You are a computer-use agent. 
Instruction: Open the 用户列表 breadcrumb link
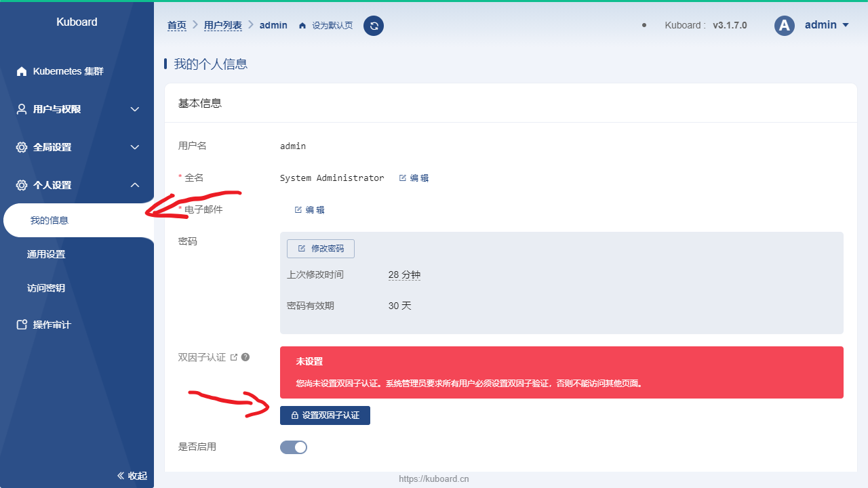coord(223,25)
